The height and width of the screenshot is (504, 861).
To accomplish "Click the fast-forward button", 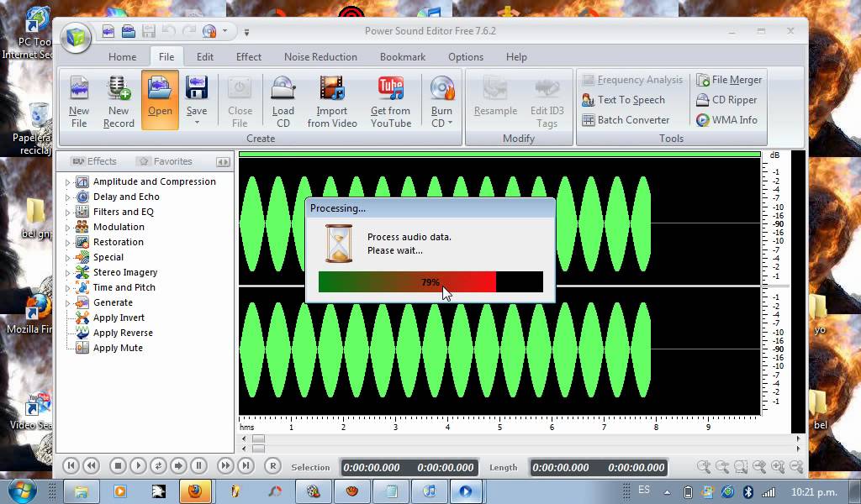I will click(225, 465).
